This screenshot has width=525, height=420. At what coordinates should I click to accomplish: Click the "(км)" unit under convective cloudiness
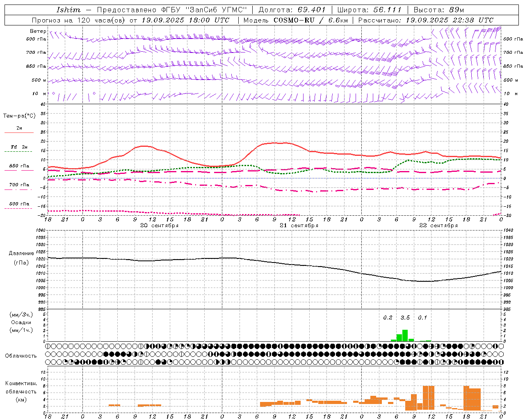tap(21, 399)
